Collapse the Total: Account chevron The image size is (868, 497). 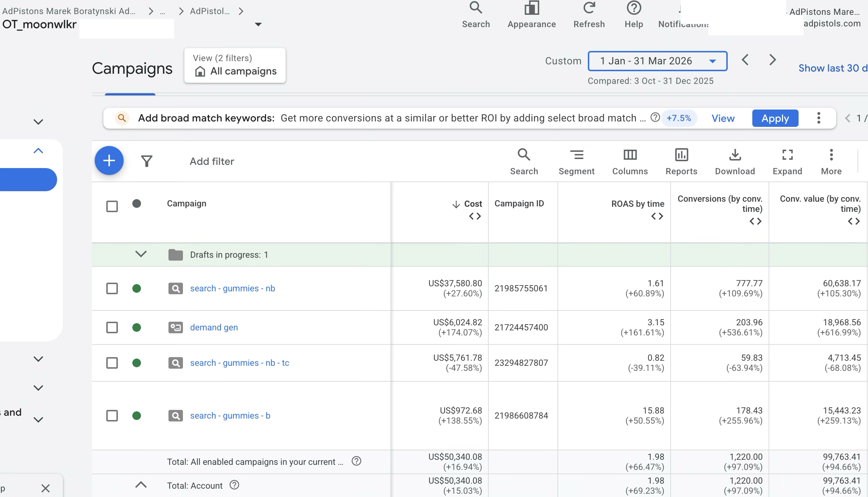tap(141, 485)
